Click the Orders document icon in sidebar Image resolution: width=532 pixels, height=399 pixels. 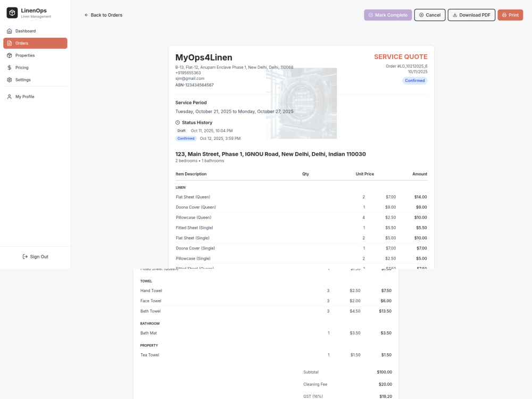click(x=10, y=43)
